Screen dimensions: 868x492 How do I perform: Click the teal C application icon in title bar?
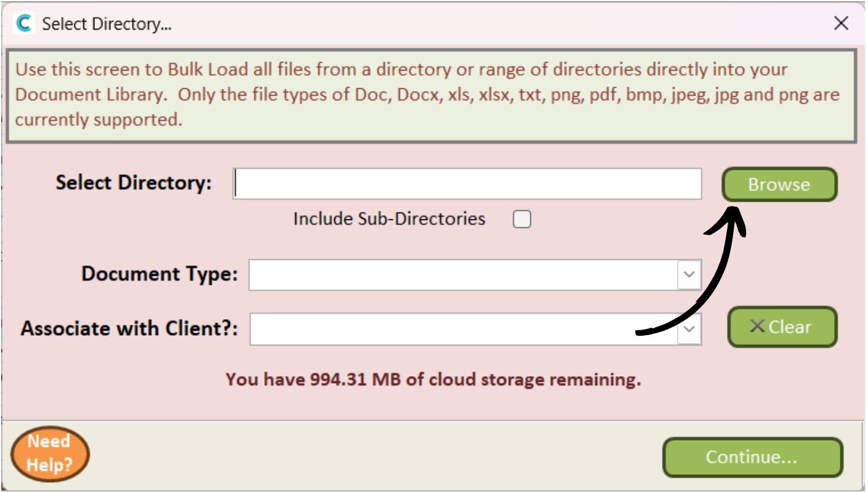click(x=24, y=24)
